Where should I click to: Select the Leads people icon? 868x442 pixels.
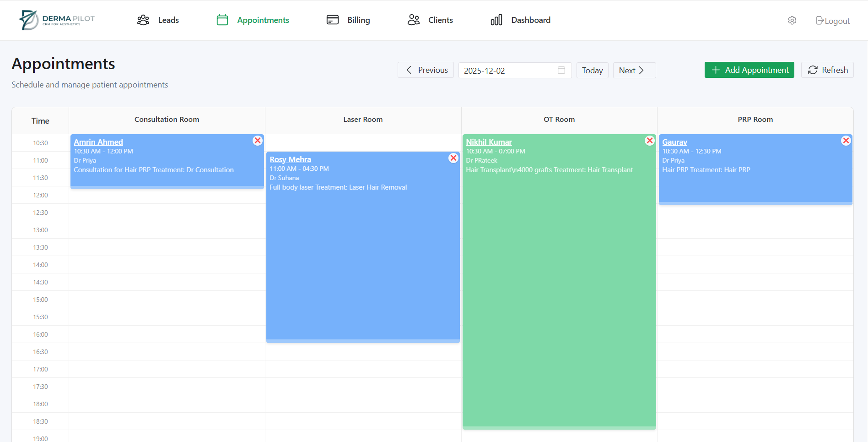[x=143, y=20]
